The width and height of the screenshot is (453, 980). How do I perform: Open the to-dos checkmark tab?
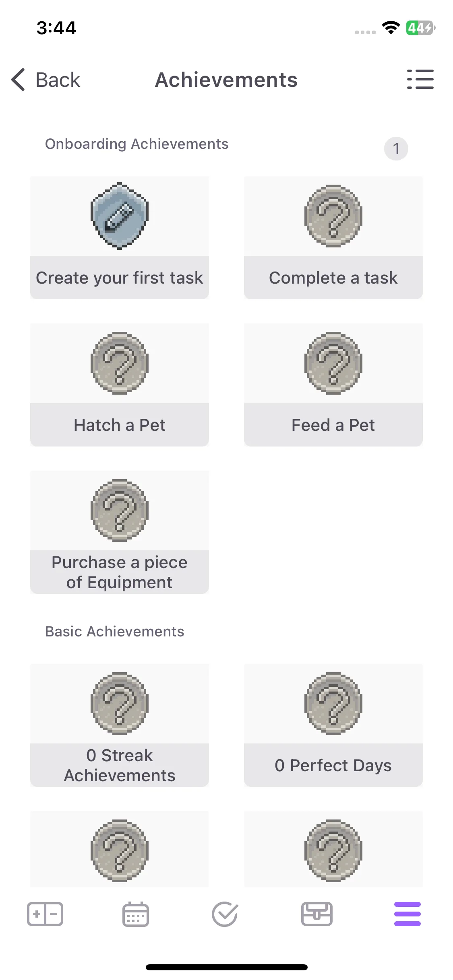225,914
